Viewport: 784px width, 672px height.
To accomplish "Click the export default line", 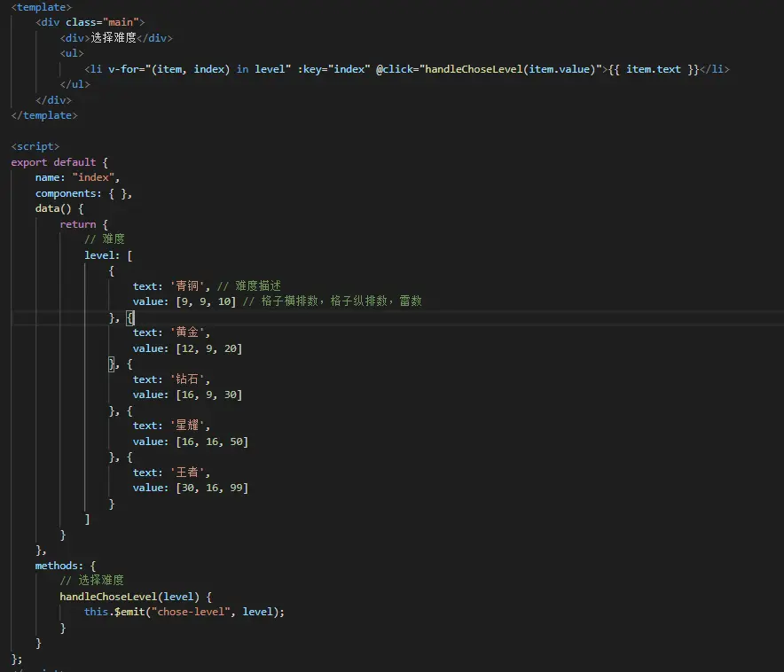I will point(59,162).
